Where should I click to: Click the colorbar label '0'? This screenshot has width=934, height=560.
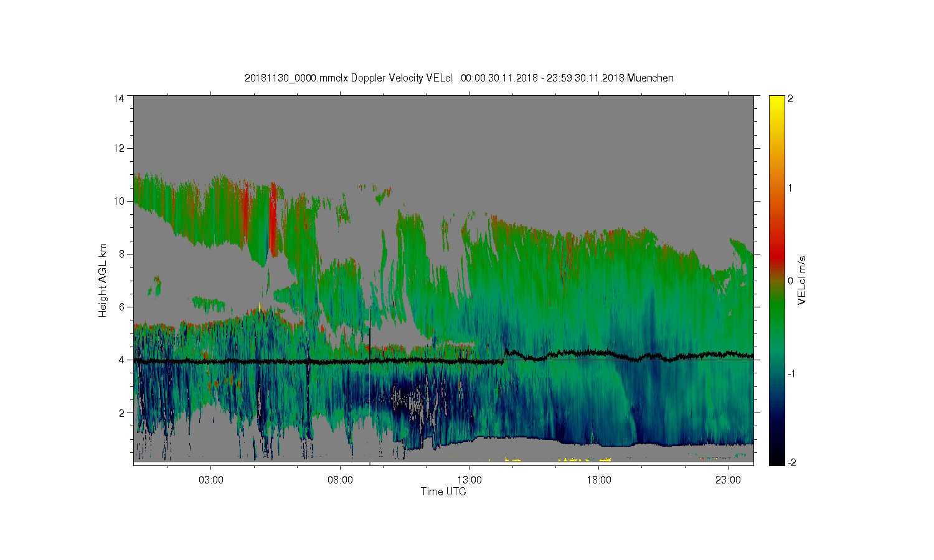pos(790,281)
